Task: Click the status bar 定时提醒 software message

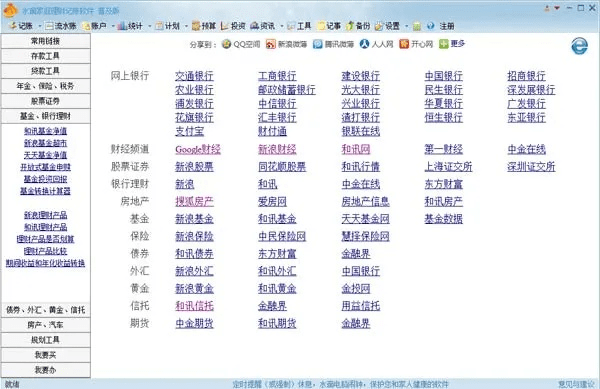Action: [340, 384]
